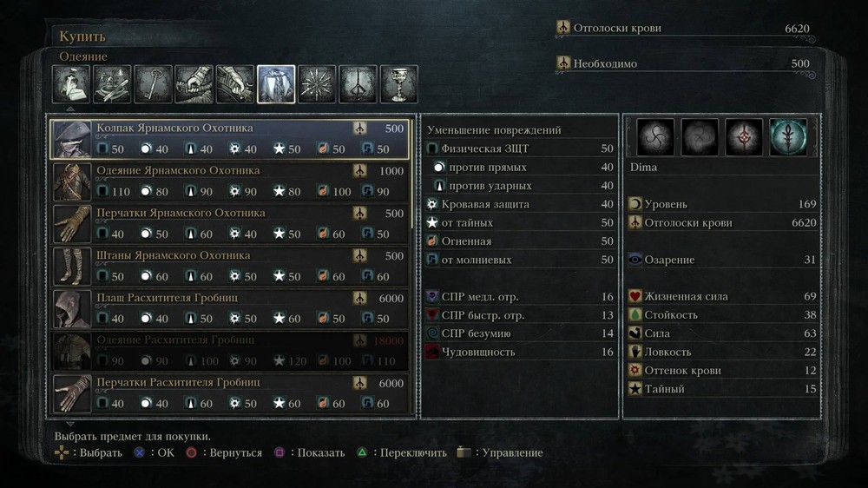This screenshot has height=488, width=868.
Task: Select Плащ Расхитителя Гробниц item
Action: point(230,308)
